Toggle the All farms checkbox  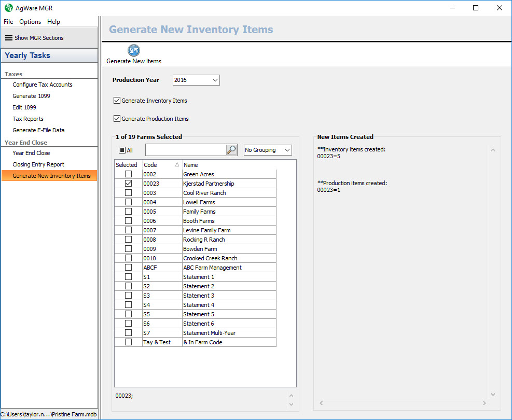click(x=122, y=150)
